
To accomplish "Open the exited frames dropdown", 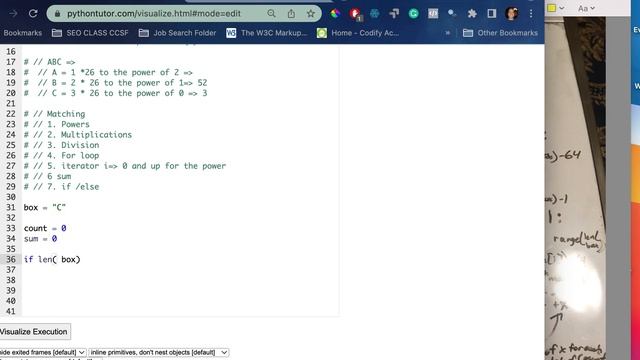I will 42,352.
